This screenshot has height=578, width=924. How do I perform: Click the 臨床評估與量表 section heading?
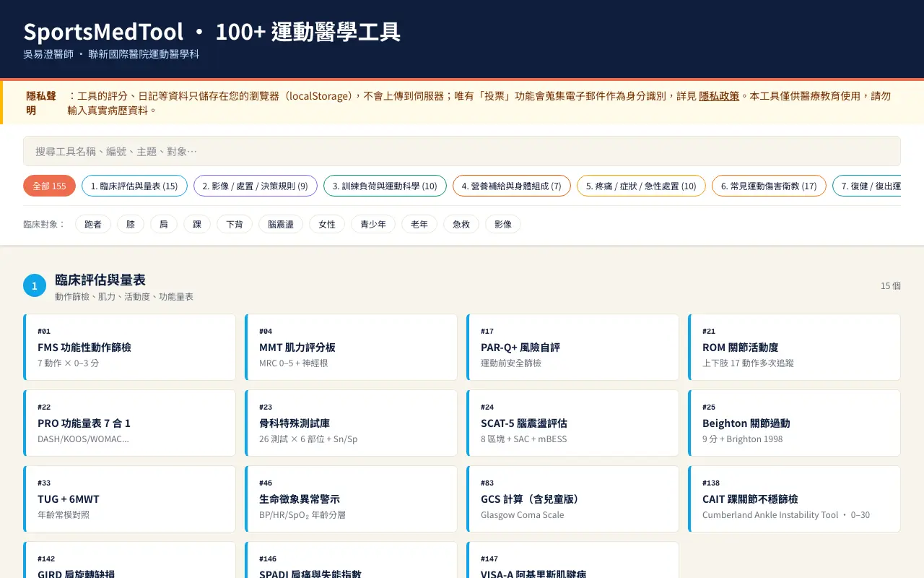tap(100, 280)
